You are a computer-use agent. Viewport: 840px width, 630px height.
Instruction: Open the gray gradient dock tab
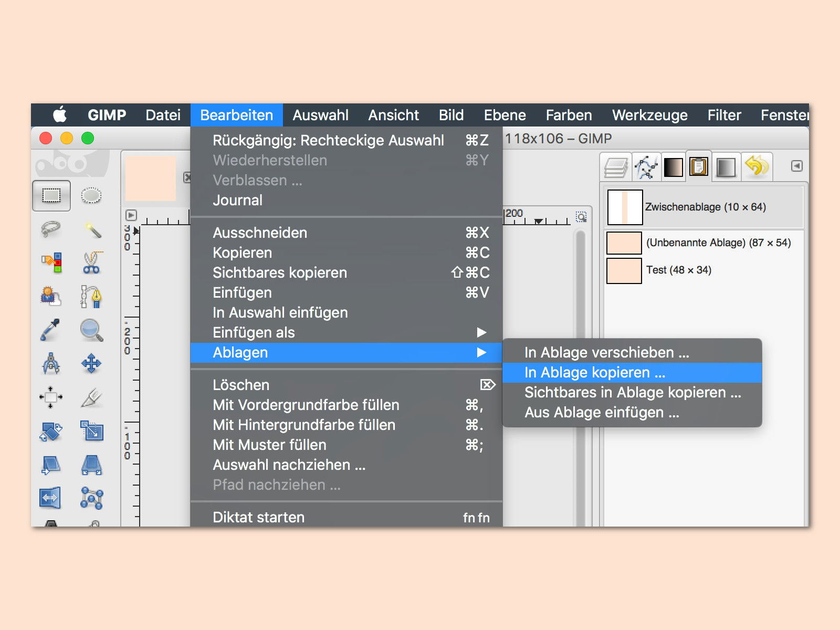[x=726, y=167]
